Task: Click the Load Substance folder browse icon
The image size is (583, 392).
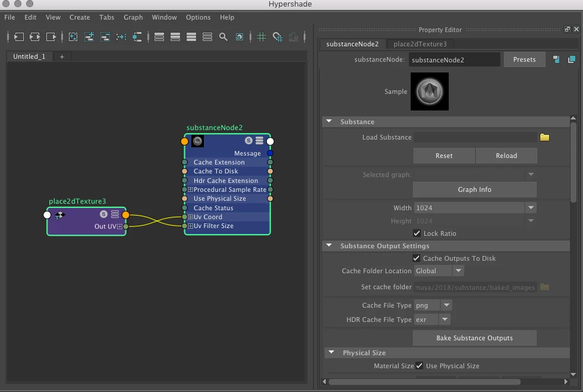Action: coord(545,137)
